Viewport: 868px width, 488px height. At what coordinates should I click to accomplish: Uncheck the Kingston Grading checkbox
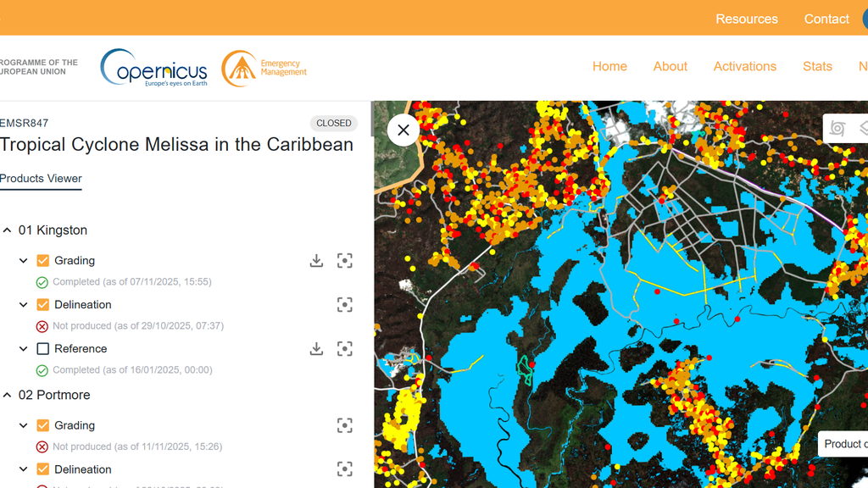click(x=42, y=260)
